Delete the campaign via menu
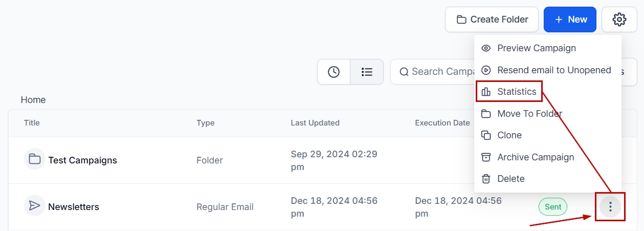 click(x=510, y=179)
